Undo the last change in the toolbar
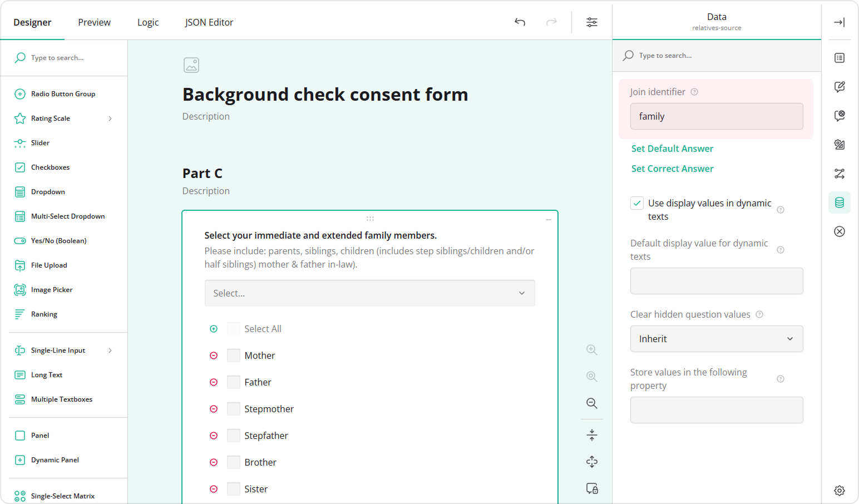This screenshot has width=859, height=504. coord(520,22)
